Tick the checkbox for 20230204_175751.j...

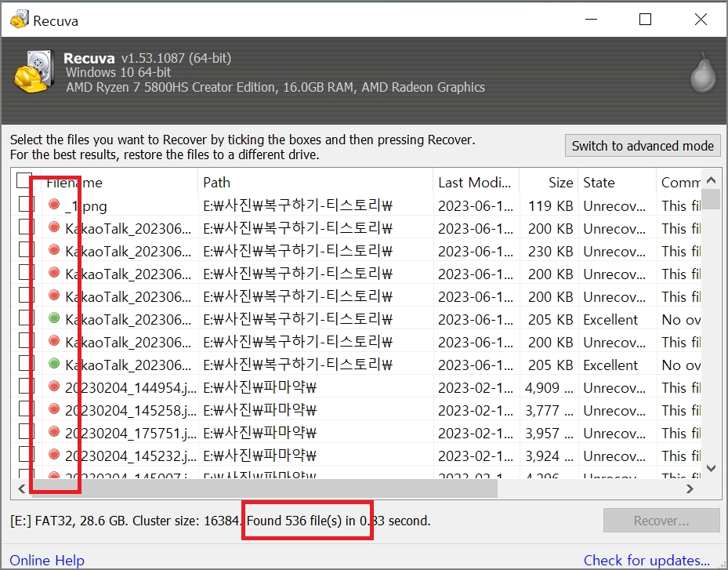(27, 431)
